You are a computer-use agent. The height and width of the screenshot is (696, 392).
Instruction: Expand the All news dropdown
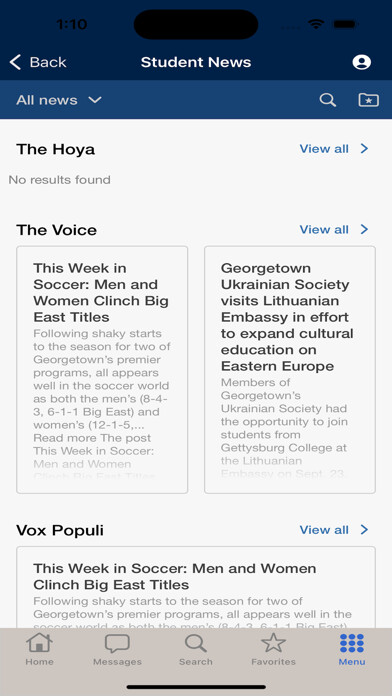(x=59, y=100)
